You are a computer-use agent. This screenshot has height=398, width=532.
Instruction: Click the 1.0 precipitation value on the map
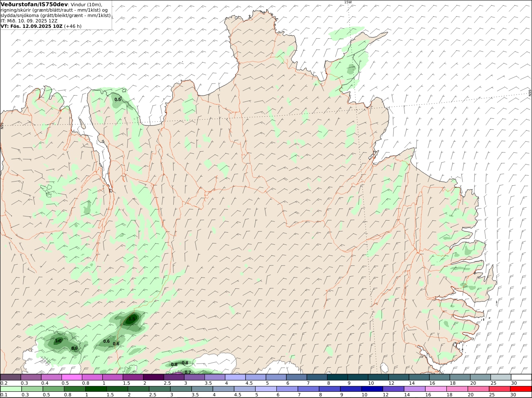(58, 341)
